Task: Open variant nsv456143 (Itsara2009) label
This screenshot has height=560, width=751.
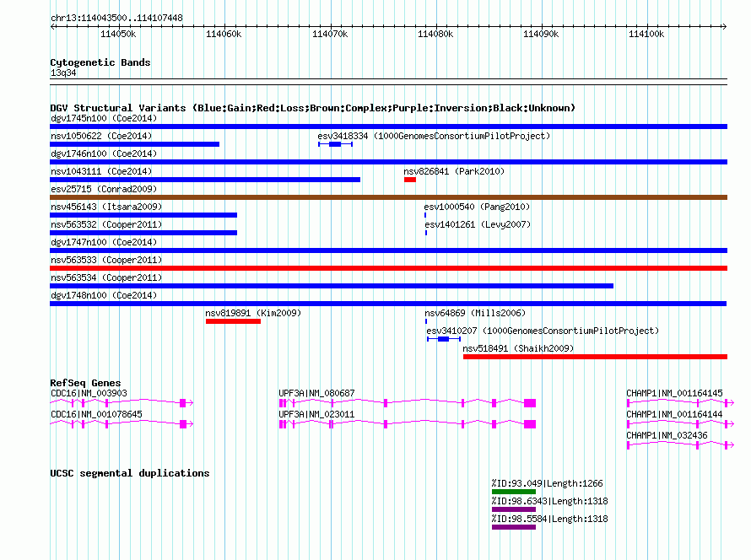Action: [106, 207]
